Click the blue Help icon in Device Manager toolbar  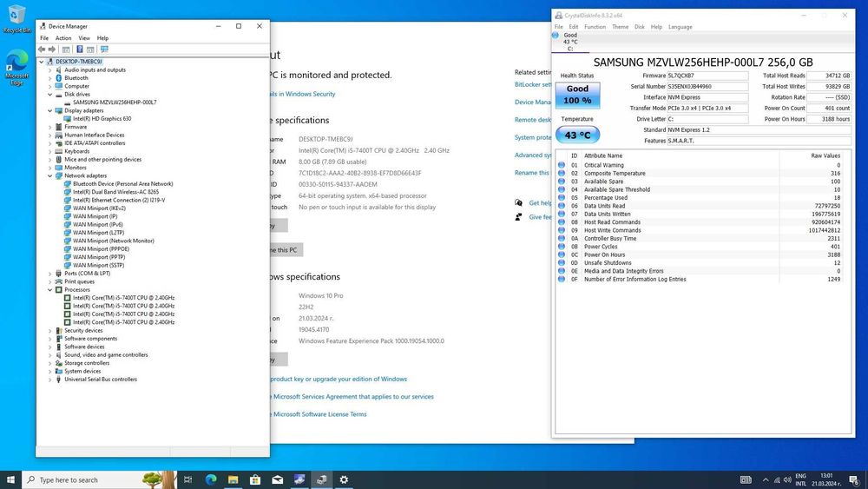click(79, 50)
